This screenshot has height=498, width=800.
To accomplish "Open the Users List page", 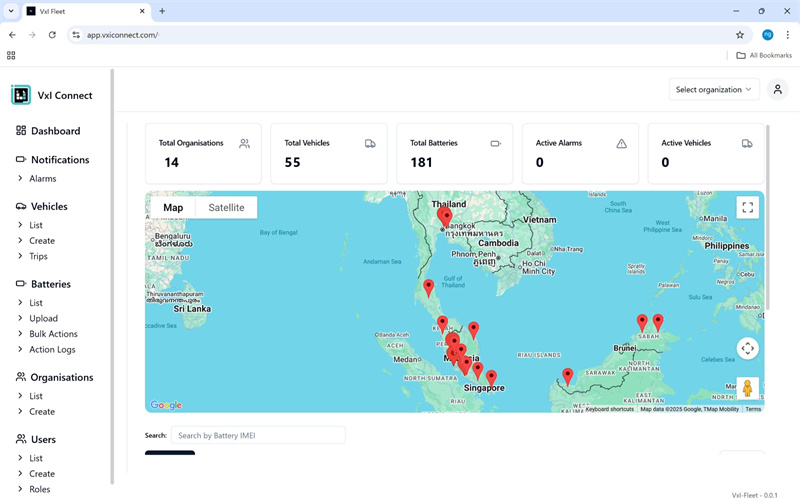I will [x=36, y=458].
